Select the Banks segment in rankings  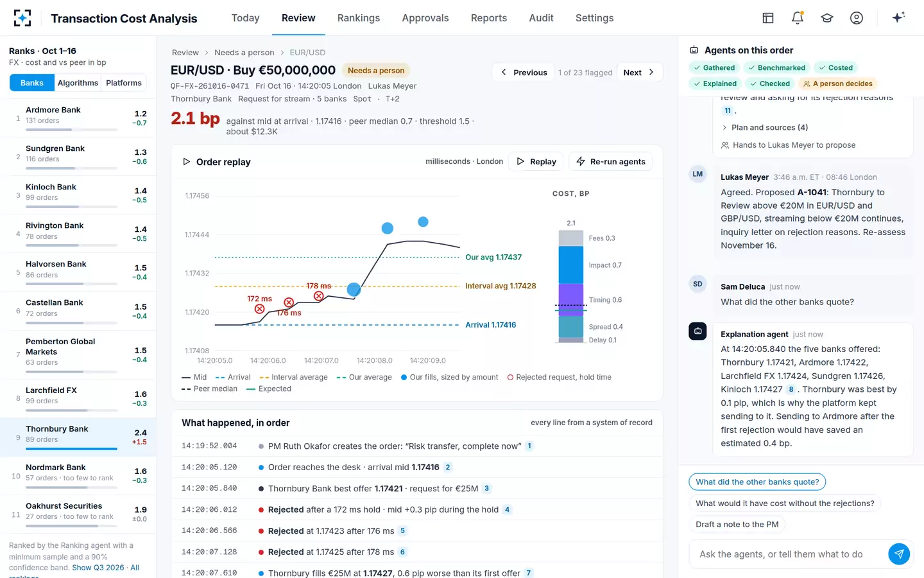pyautogui.click(x=32, y=83)
